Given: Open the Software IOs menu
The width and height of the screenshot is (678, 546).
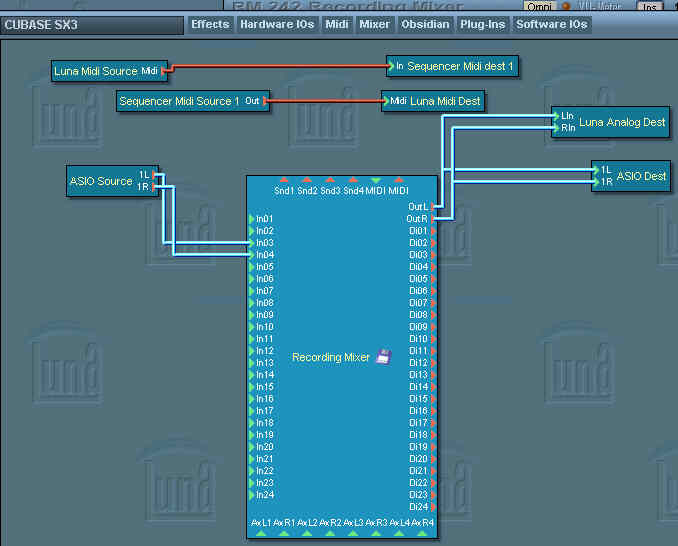Looking at the screenshot, I should pyautogui.click(x=552, y=25).
